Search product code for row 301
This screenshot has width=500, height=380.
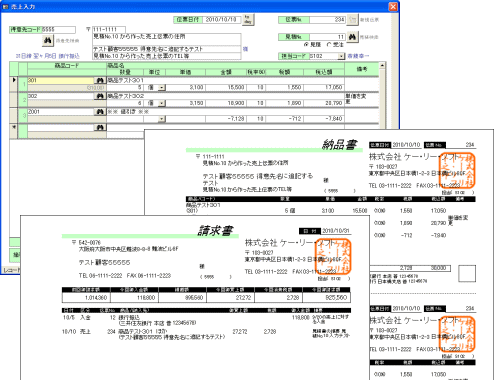[100, 80]
